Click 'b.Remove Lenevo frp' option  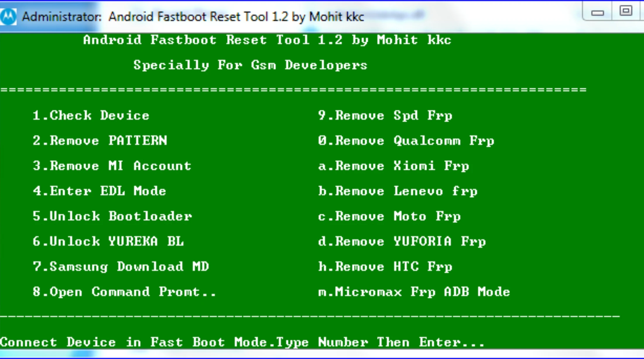click(398, 191)
